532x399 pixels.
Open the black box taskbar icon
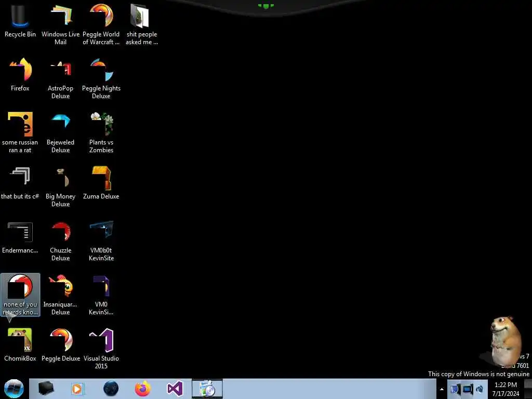46,389
